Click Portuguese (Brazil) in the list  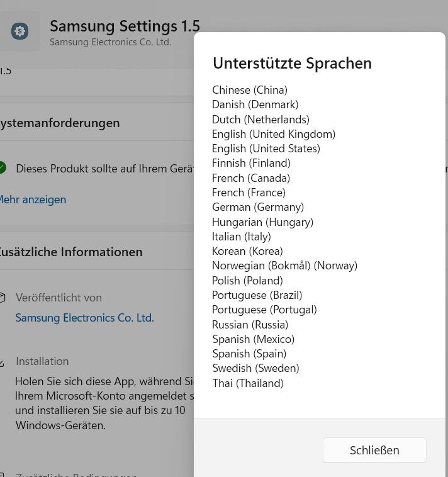pos(257,295)
